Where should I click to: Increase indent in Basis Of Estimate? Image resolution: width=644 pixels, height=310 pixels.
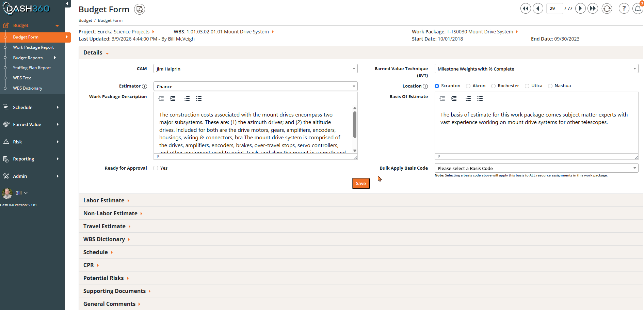point(454,98)
